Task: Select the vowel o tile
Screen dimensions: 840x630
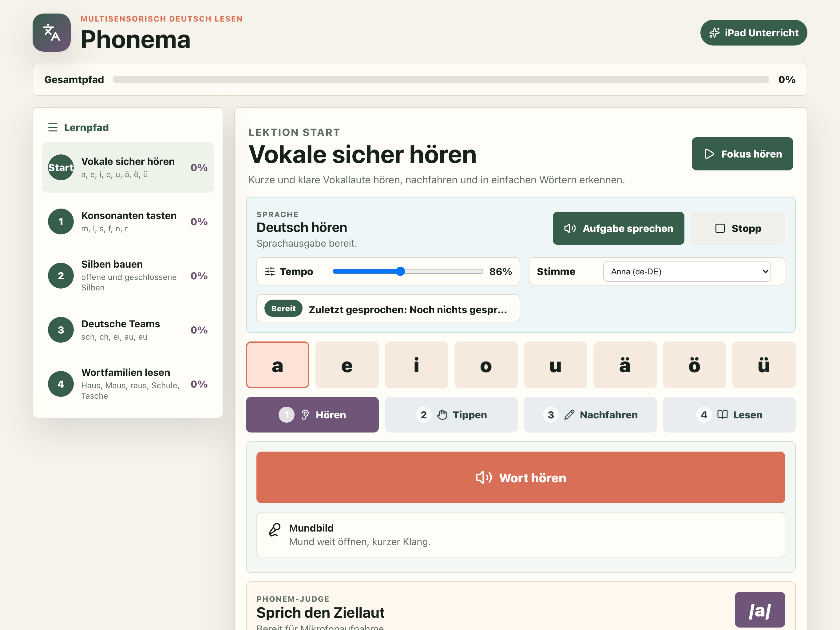Action: (486, 365)
